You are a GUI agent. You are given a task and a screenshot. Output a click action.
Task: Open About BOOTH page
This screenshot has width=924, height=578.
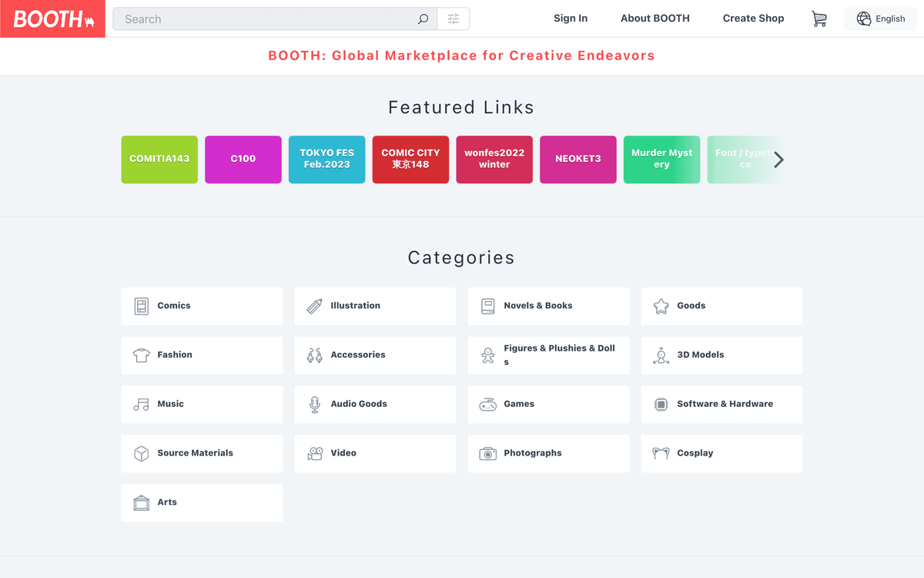pyautogui.click(x=655, y=18)
